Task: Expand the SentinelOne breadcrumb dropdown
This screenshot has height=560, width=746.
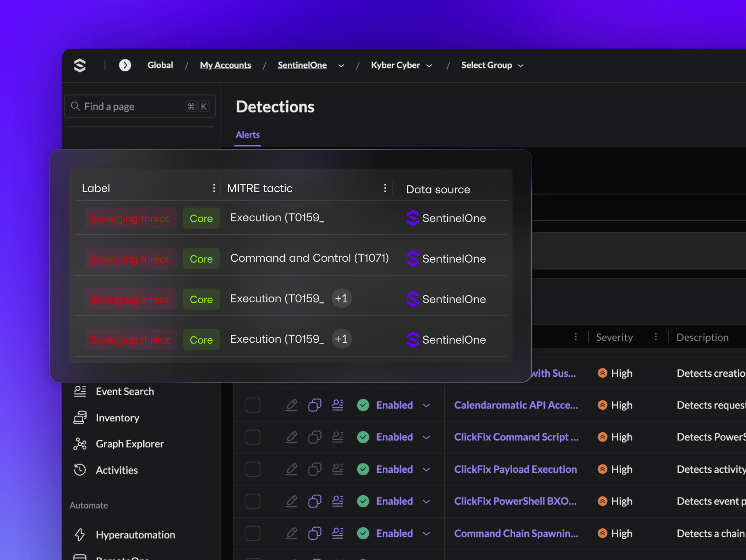Action: coord(341,66)
